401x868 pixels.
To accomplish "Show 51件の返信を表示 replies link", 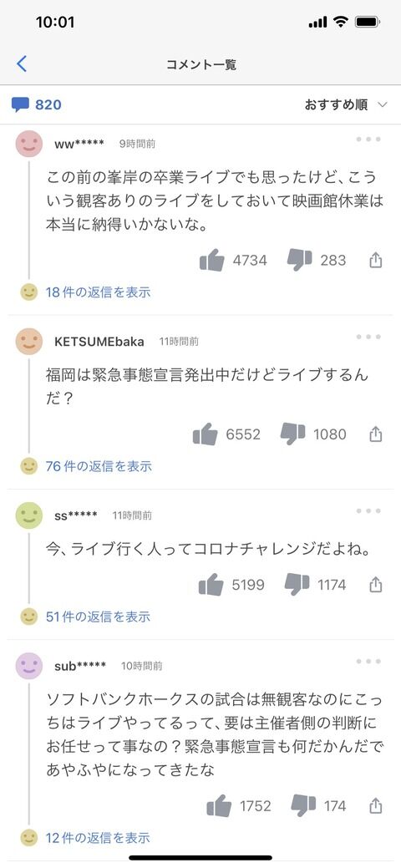I will click(x=98, y=617).
